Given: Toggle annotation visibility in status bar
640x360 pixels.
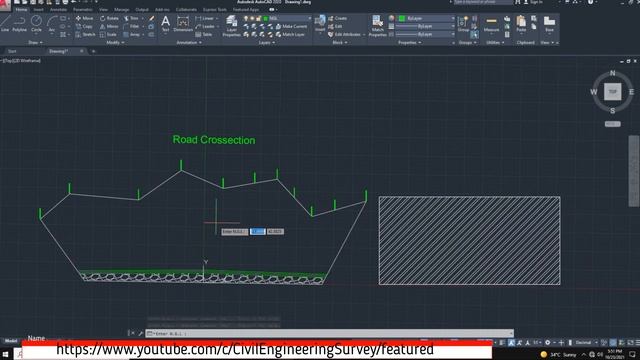Looking at the screenshot, I should coord(519,343).
